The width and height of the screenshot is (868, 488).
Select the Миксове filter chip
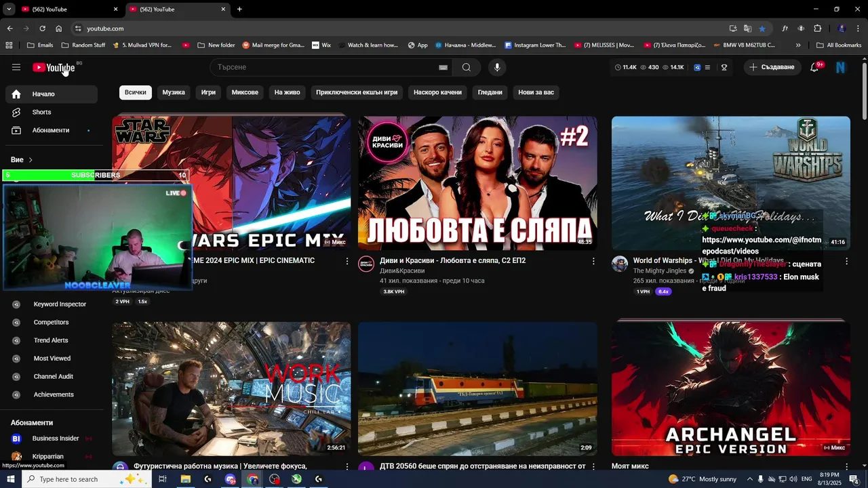pos(245,92)
